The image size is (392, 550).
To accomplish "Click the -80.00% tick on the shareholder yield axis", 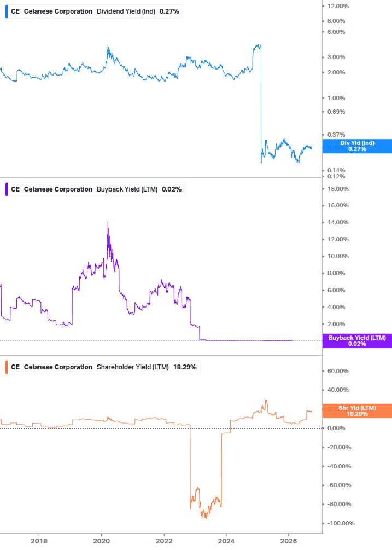I will [x=339, y=505].
